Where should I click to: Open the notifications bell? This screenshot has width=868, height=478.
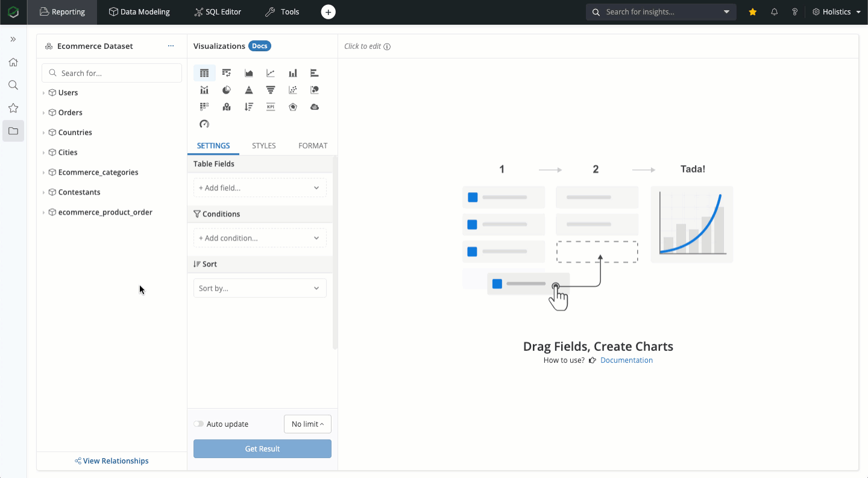coord(775,12)
